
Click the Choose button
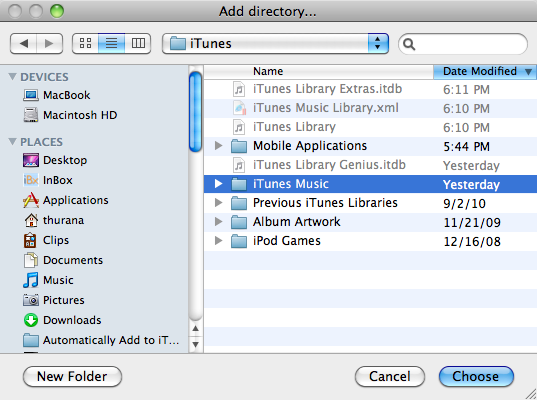coord(476,377)
